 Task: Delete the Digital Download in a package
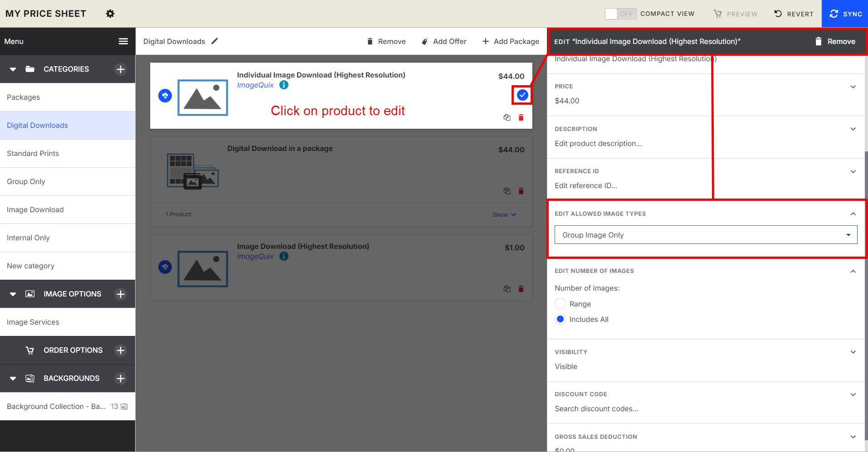[x=521, y=191]
